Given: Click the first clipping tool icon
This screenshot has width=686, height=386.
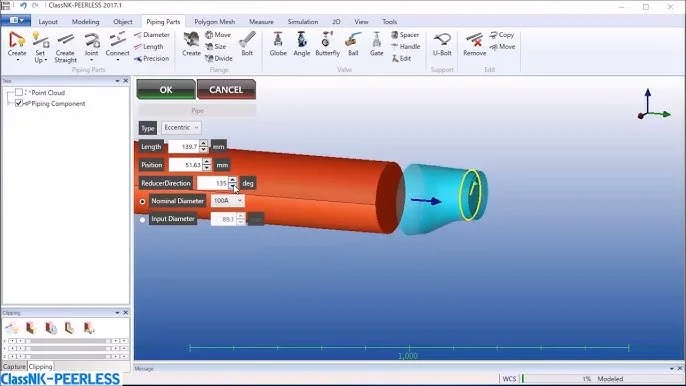Looking at the screenshot, I should click(x=12, y=327).
